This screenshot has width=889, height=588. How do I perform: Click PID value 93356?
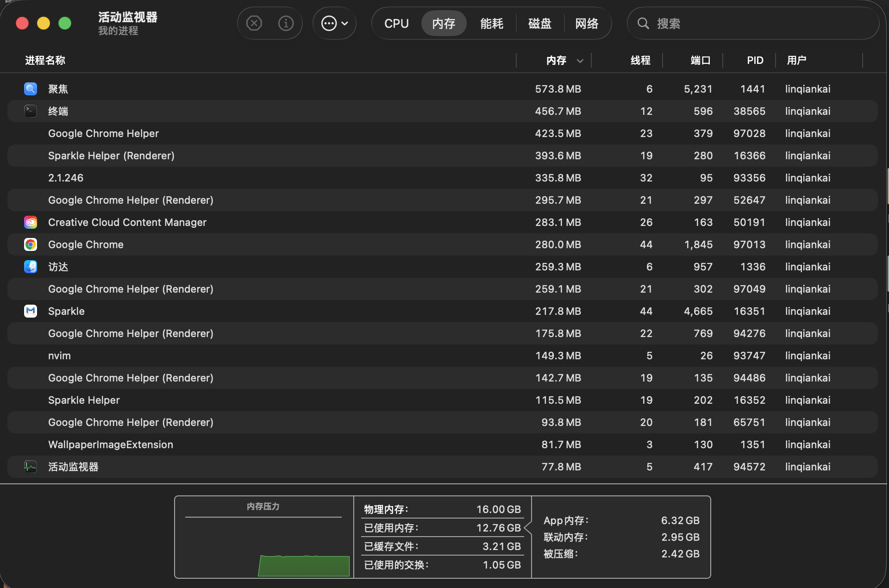click(749, 178)
